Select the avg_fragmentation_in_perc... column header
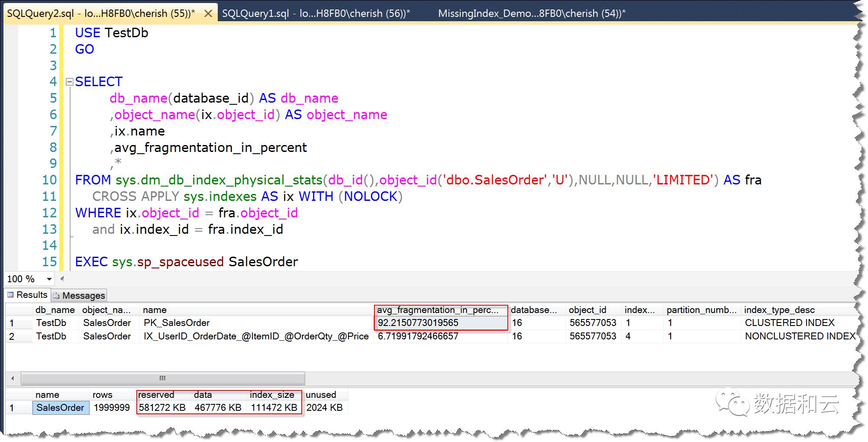This screenshot has width=868, height=442. pyautogui.click(x=440, y=310)
